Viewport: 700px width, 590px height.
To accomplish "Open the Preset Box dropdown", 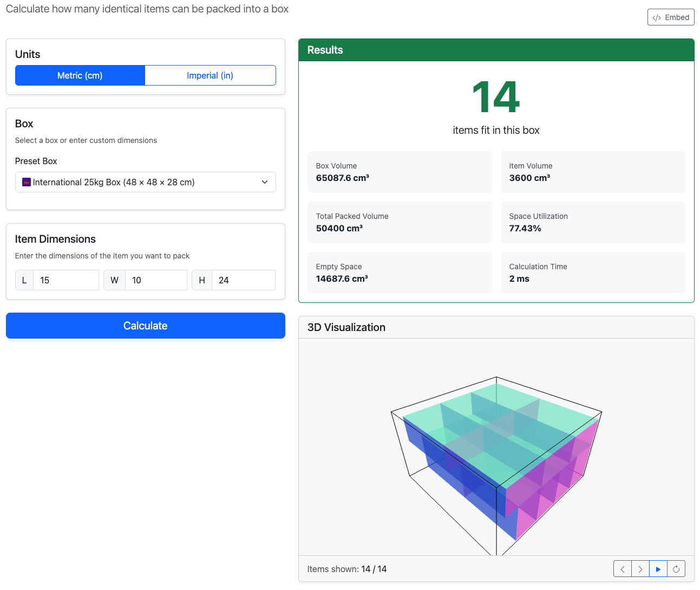I will [x=145, y=182].
